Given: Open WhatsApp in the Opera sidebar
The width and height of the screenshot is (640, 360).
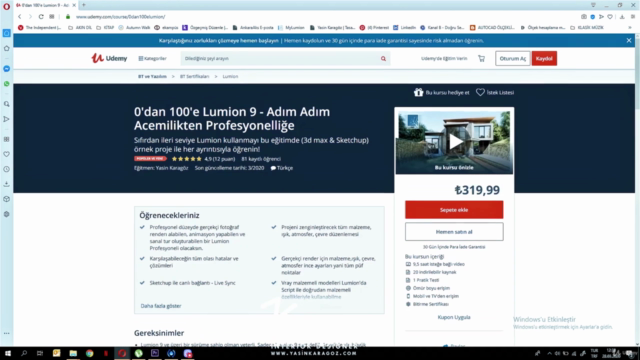Looking at the screenshot, I should [x=7, y=84].
